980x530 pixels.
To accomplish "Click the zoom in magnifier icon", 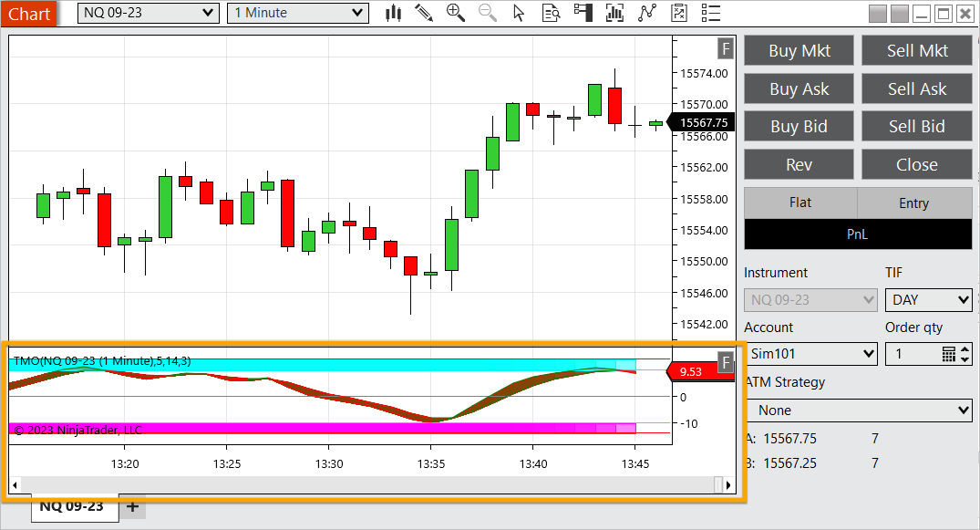I will (x=456, y=13).
